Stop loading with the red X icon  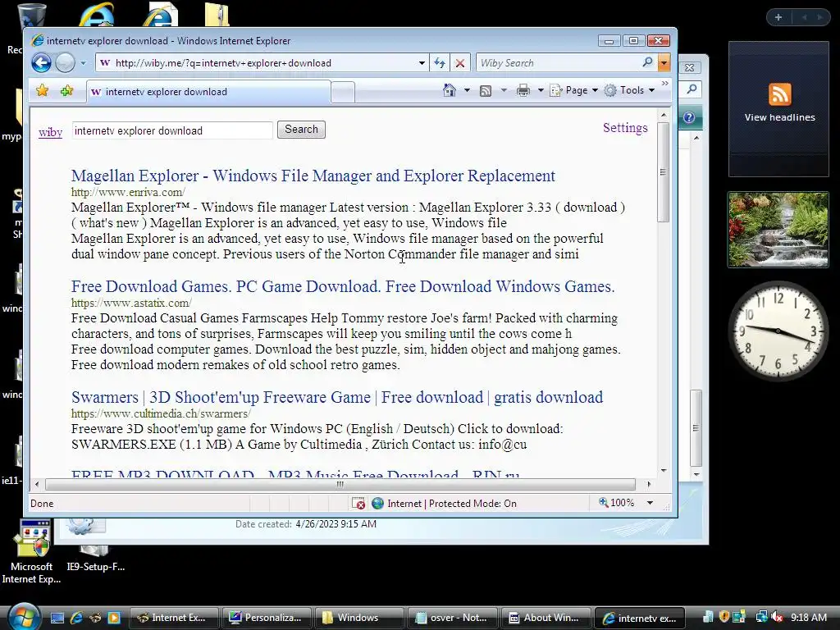click(459, 63)
